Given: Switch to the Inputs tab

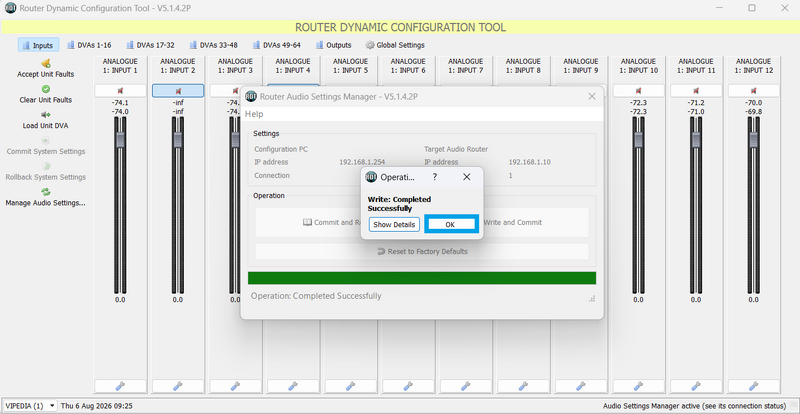Looking at the screenshot, I should [38, 45].
